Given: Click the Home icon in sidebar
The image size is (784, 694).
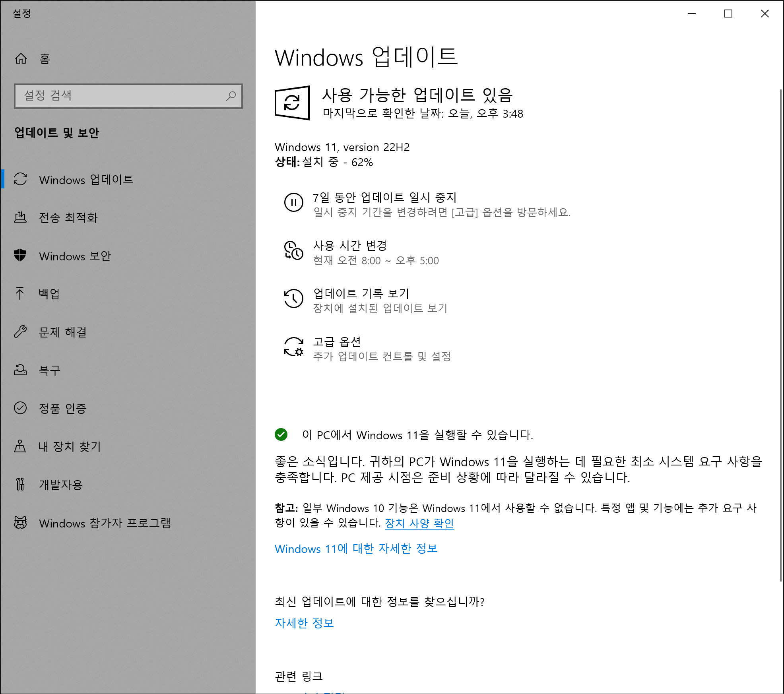Looking at the screenshot, I should coord(21,59).
